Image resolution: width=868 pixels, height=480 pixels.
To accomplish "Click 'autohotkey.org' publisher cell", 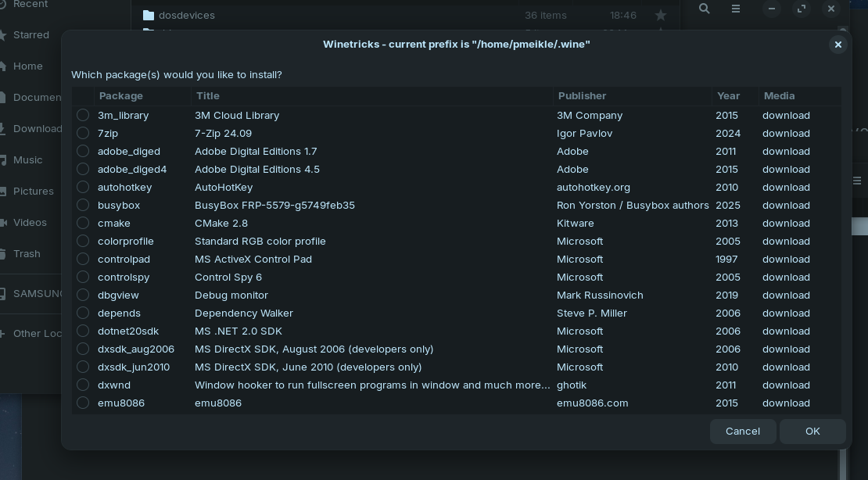I will coord(594,187).
